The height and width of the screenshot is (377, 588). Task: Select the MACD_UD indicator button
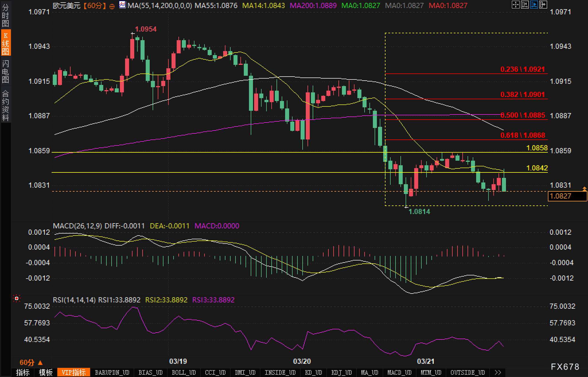[399, 372]
